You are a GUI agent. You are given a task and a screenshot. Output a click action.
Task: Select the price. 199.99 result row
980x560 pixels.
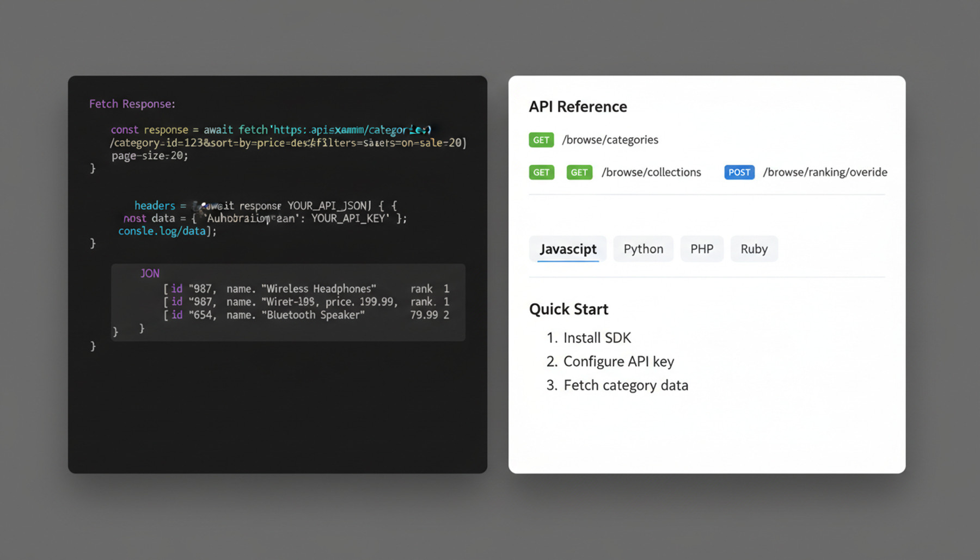tap(307, 301)
